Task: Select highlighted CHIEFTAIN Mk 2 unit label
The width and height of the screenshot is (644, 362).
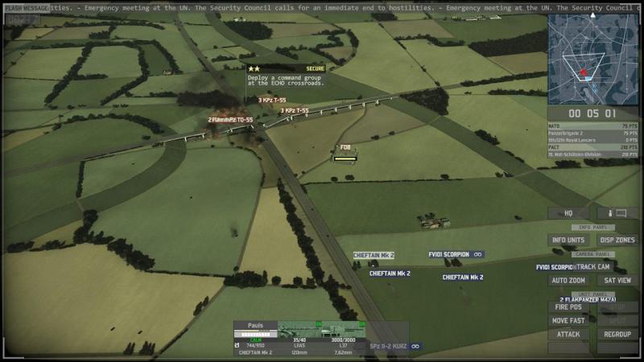Action: coord(374,255)
